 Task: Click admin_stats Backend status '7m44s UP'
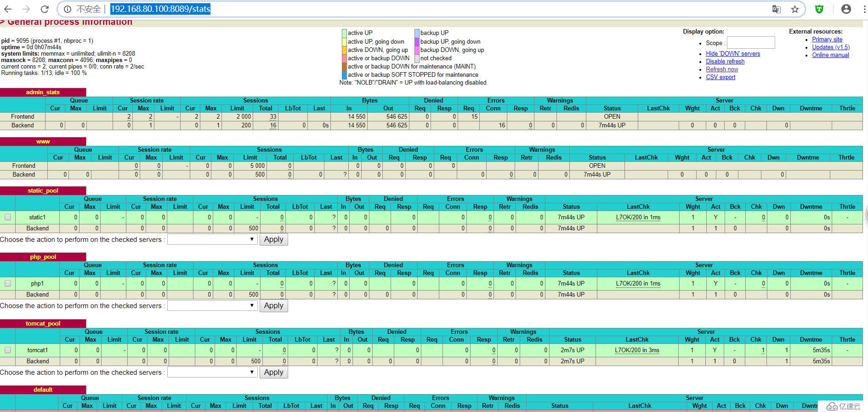612,125
